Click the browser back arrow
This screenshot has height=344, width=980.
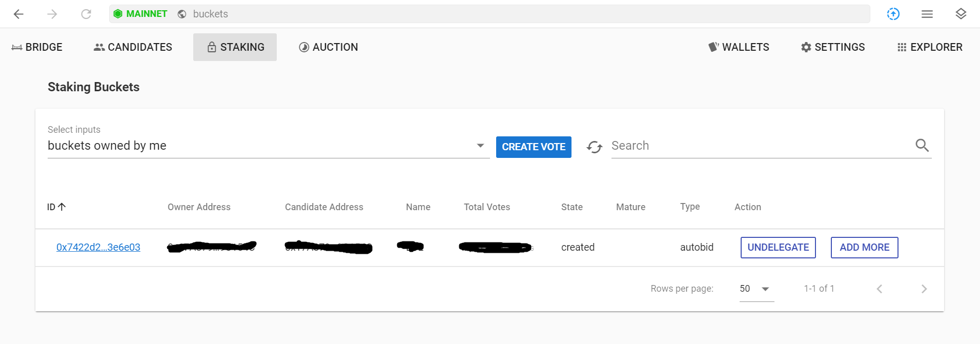tap(19, 14)
